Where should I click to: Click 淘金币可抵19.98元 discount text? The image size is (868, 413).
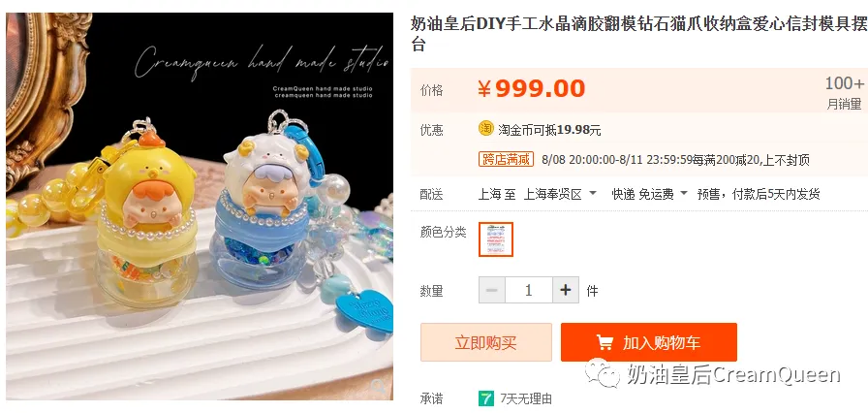pyautogui.click(x=549, y=130)
